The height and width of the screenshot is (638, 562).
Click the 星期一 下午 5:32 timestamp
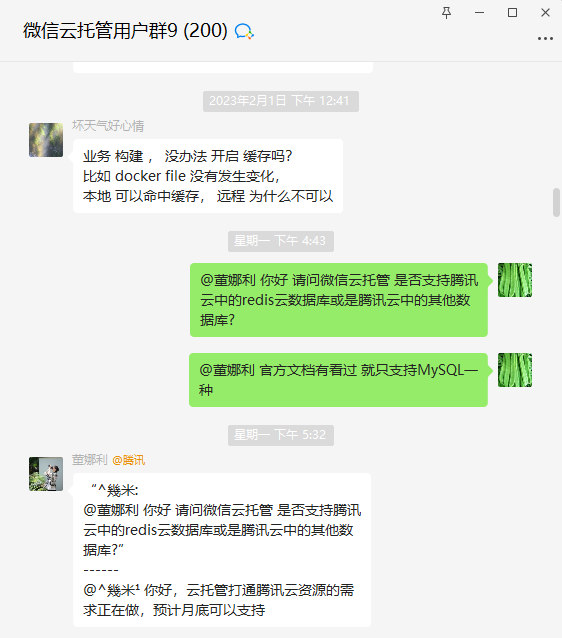point(281,435)
